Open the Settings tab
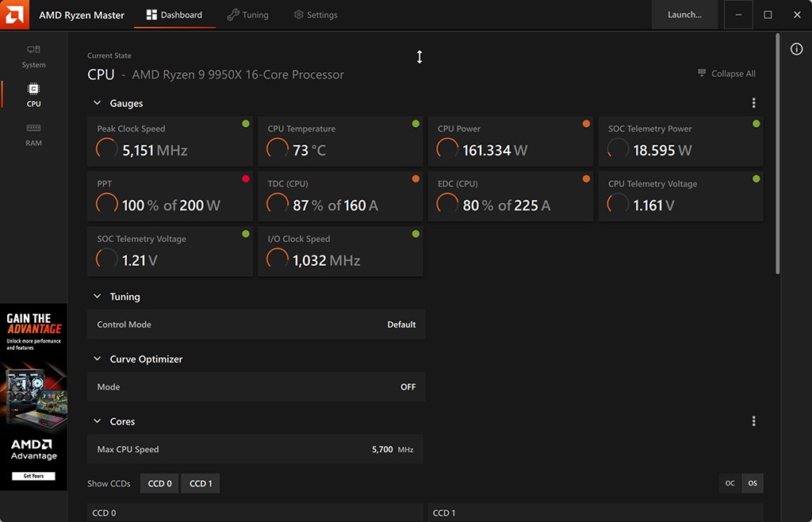Image resolution: width=812 pixels, height=522 pixels. tap(316, 15)
